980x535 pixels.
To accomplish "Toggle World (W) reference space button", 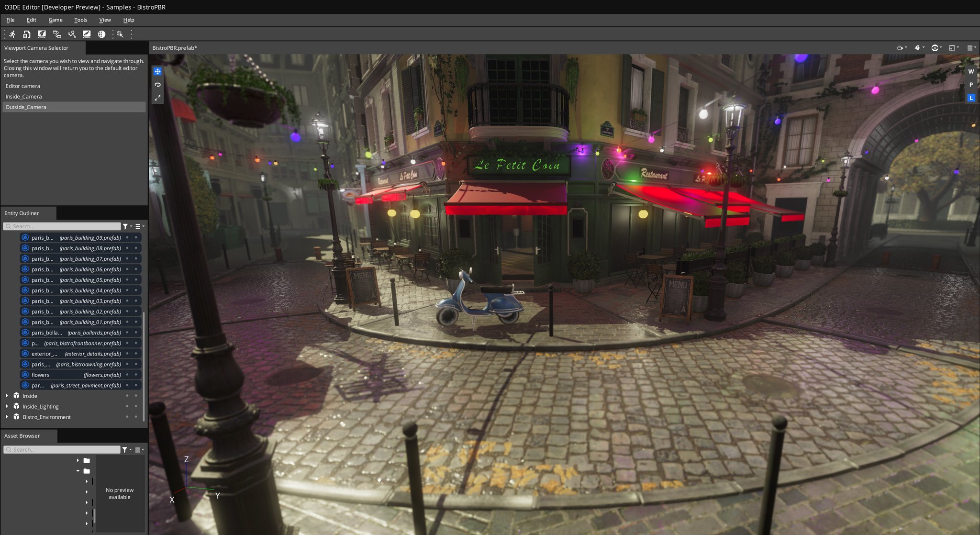I will point(971,71).
